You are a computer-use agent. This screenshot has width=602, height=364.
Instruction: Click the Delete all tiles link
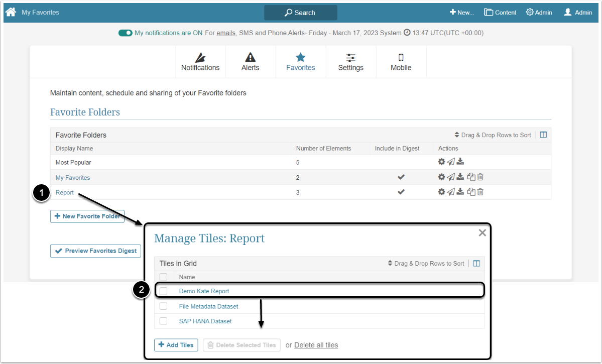coord(316,345)
